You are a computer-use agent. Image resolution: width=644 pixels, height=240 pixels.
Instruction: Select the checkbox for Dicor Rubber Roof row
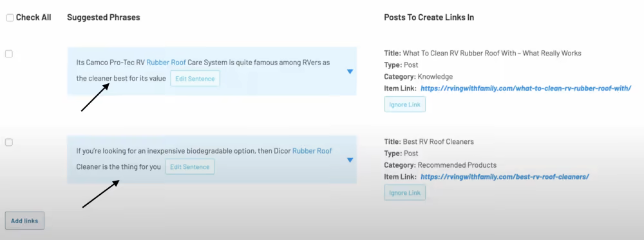click(8, 142)
